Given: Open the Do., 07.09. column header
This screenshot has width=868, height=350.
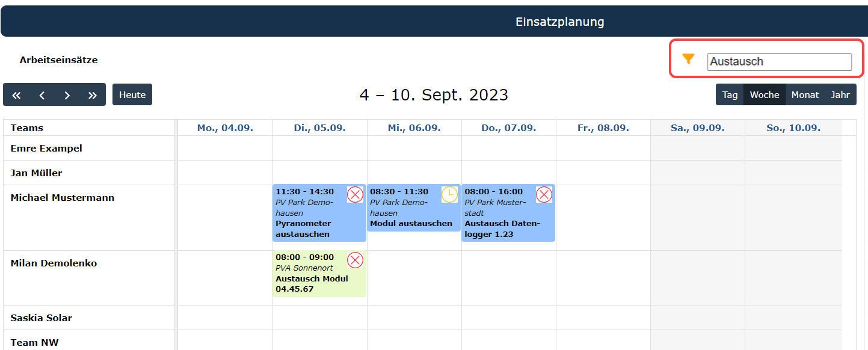Looking at the screenshot, I should pos(509,128).
